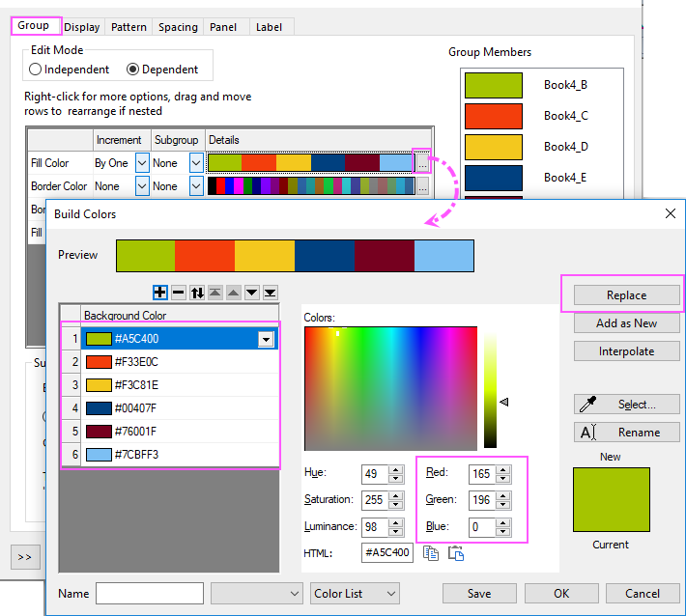686x616 pixels.
Task: Click the move down arrow icon
Action: [251, 292]
